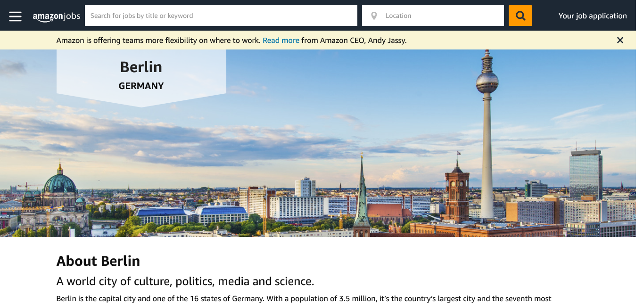The width and height of the screenshot is (644, 303).
Task: Focus the job title or keyword search field
Action: pos(221,16)
